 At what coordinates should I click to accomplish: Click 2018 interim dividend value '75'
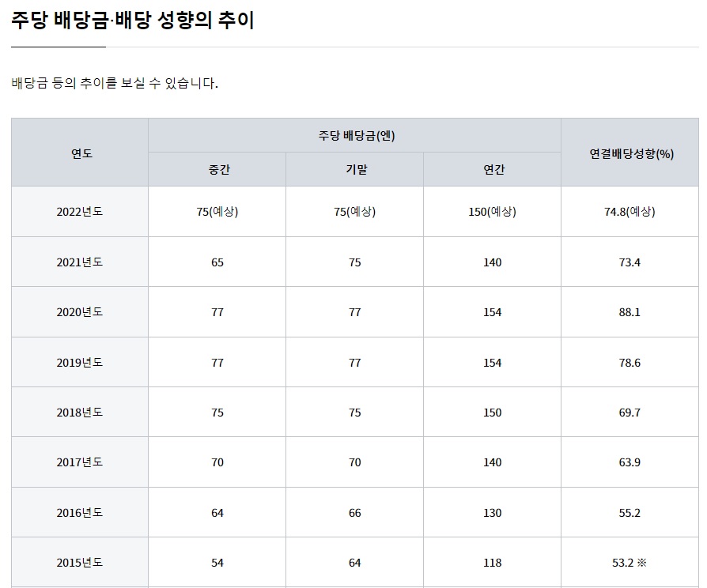pos(217,413)
